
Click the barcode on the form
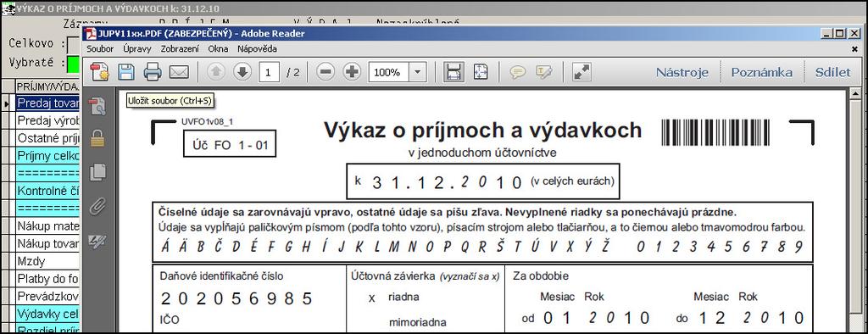click(x=715, y=132)
